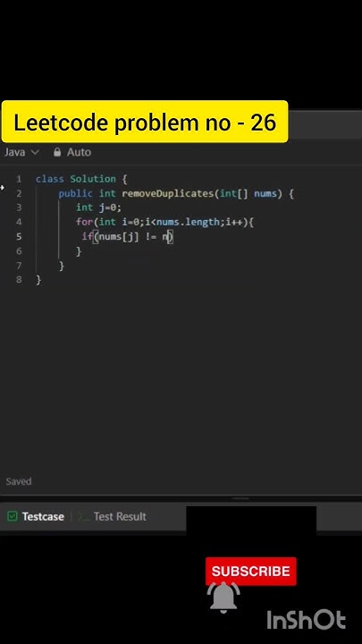Click the for loop code line

pos(165,222)
